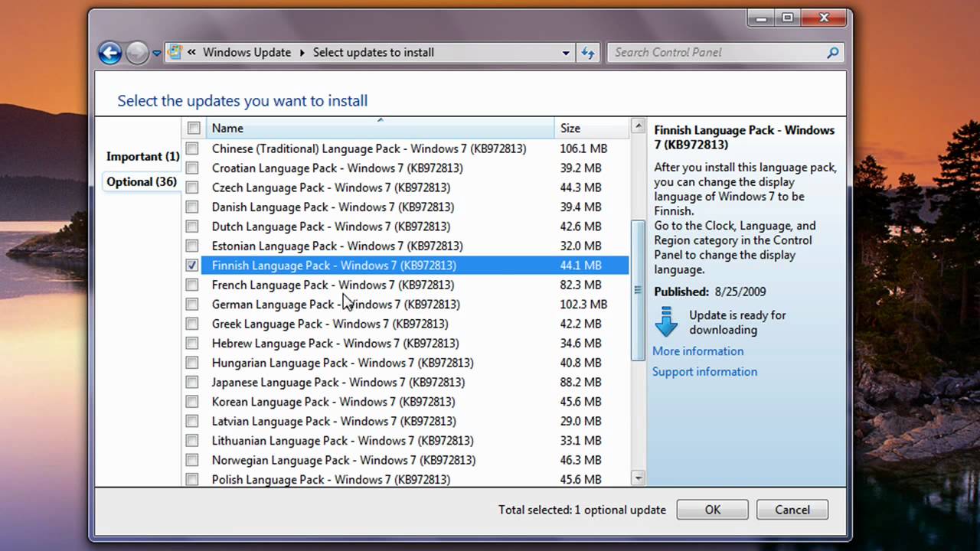
Task: Check the Norwegian Language Pack checkbox
Action: [x=192, y=460]
